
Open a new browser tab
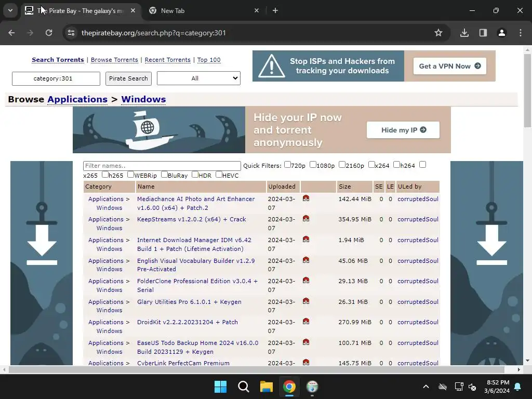pos(275,10)
